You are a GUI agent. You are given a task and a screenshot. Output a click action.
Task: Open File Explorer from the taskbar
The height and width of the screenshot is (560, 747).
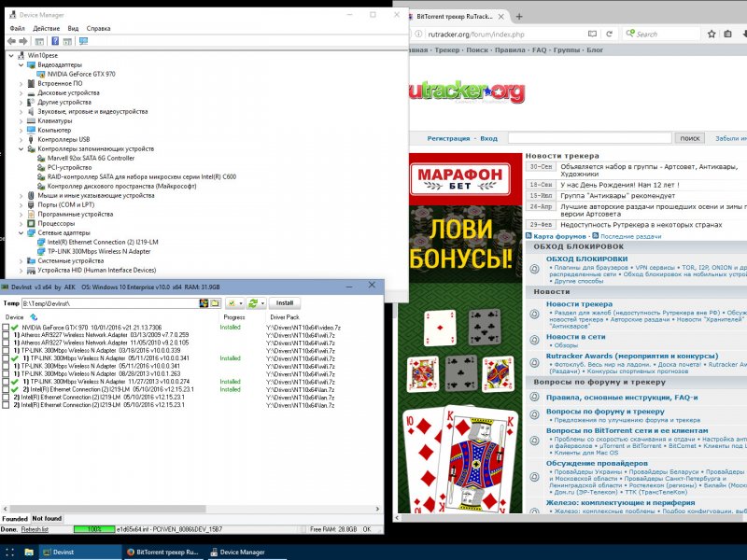29,552
